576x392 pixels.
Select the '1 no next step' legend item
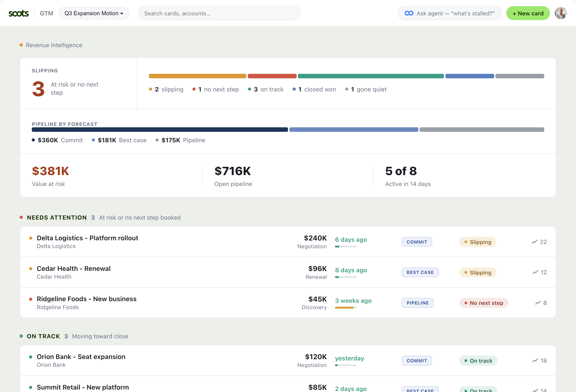(216, 90)
